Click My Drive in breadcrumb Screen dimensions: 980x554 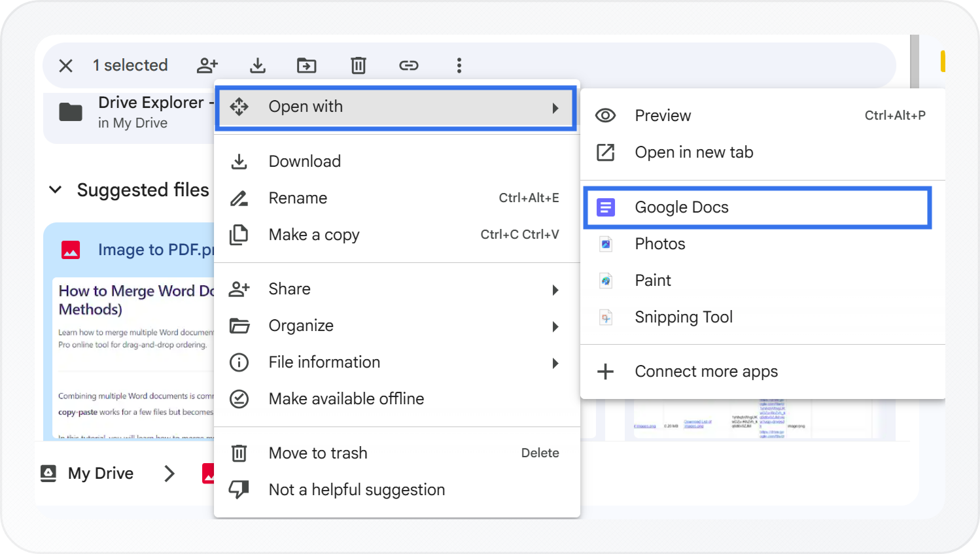point(100,474)
